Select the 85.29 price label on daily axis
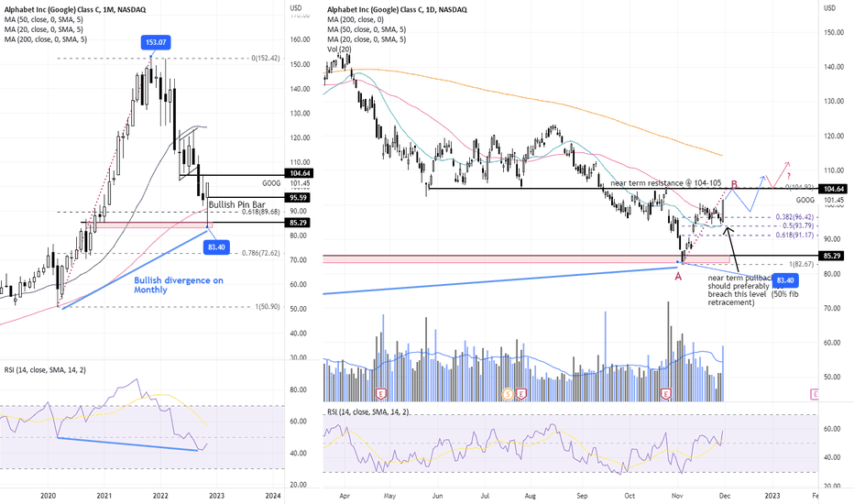The image size is (854, 504). click(831, 256)
